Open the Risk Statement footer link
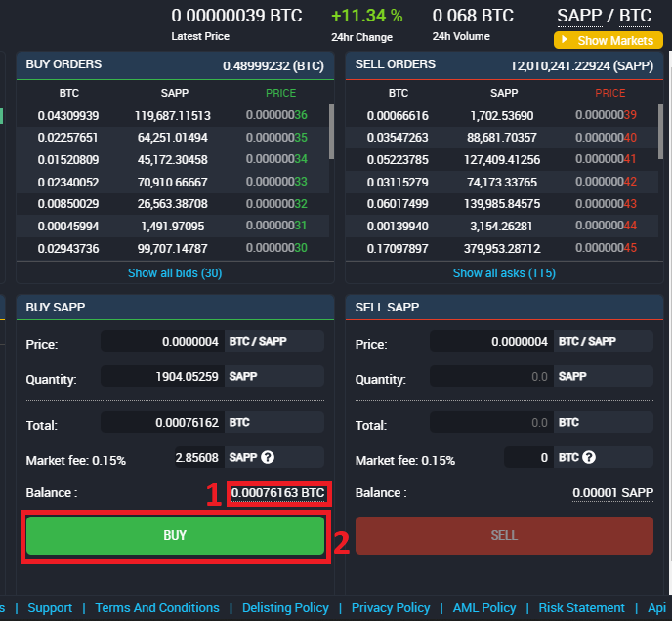Screen dimensions: 672x621 (x=581, y=608)
